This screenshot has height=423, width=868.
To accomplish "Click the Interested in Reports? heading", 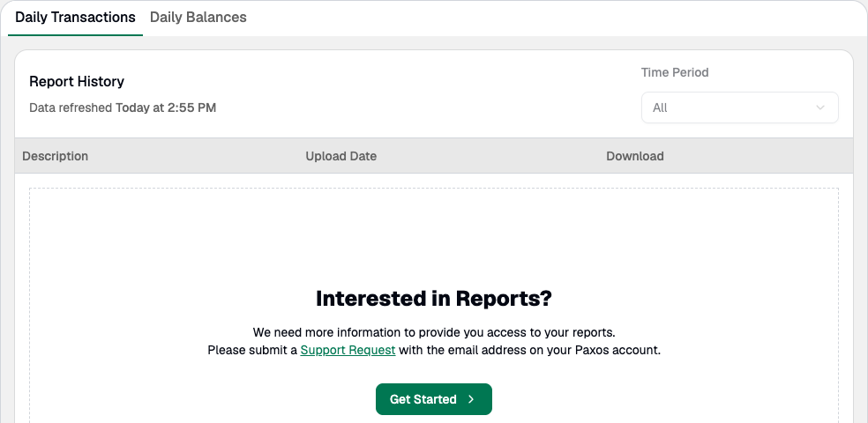I will (433, 299).
